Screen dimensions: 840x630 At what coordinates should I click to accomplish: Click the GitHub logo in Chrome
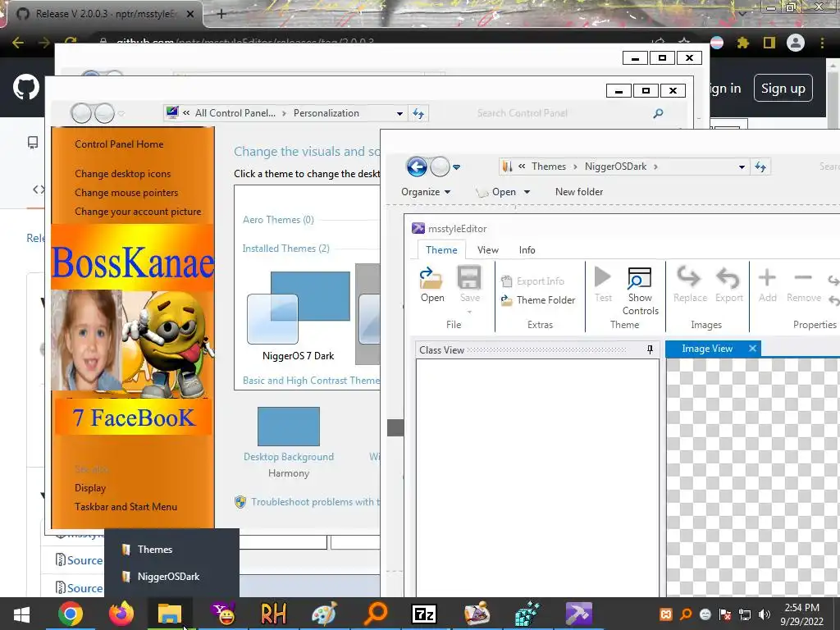pyautogui.click(x=25, y=87)
